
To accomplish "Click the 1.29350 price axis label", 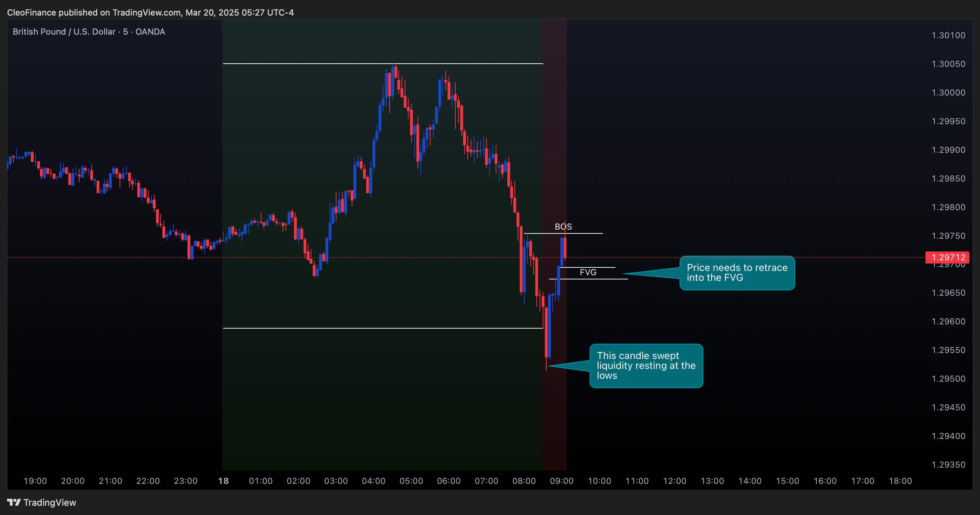I will tap(948, 465).
